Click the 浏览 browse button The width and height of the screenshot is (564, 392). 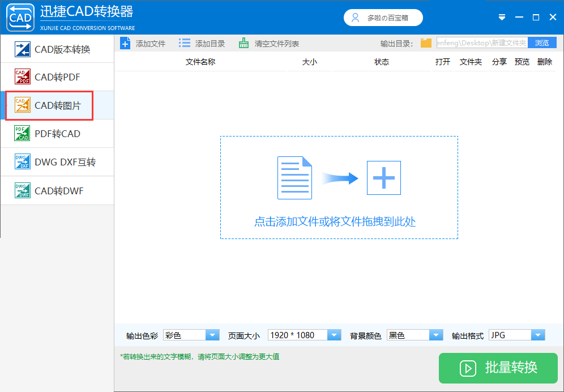[x=542, y=43]
